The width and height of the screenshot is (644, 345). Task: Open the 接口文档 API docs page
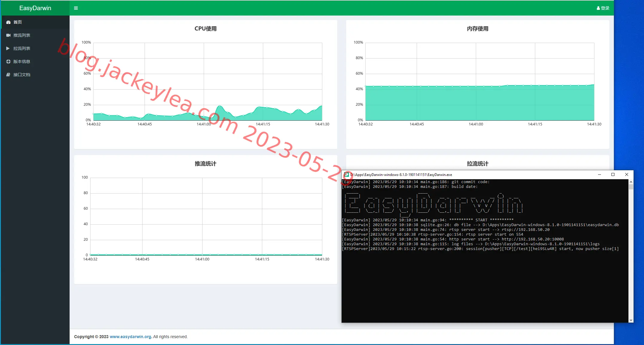pyautogui.click(x=35, y=75)
